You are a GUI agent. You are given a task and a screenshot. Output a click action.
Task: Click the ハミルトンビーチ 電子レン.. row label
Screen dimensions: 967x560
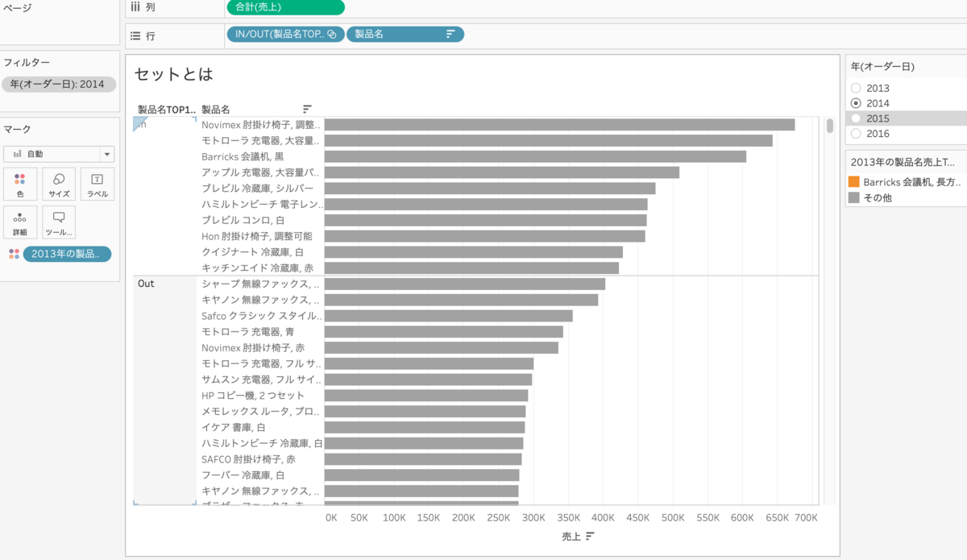[262, 204]
